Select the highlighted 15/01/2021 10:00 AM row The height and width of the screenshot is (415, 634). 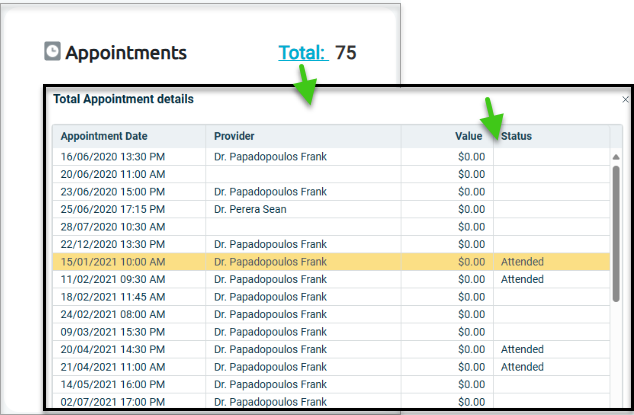tap(331, 262)
